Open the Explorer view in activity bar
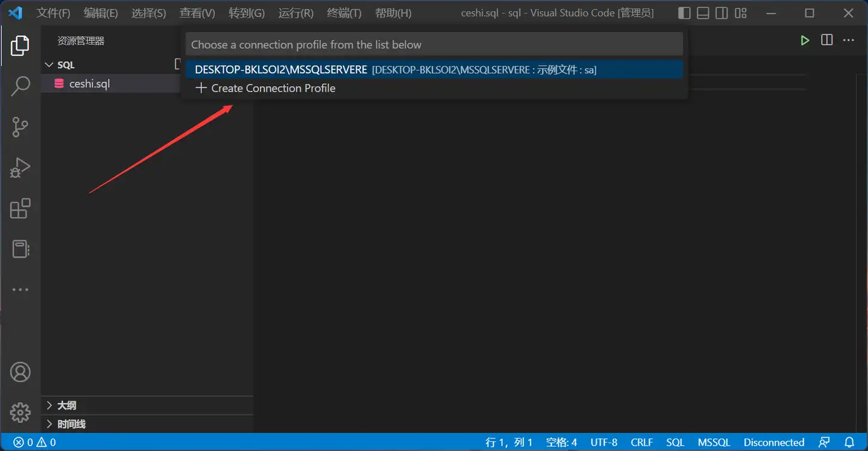This screenshot has width=868, height=451. pyautogui.click(x=20, y=46)
